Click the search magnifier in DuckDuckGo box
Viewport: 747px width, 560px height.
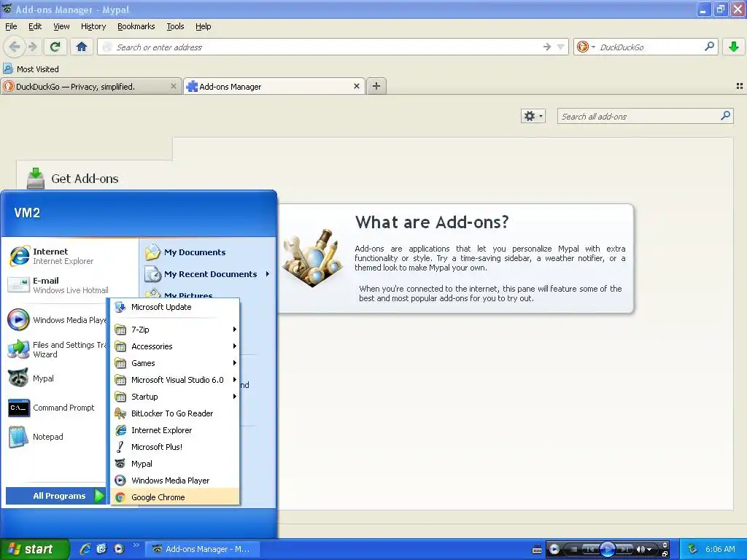click(709, 47)
